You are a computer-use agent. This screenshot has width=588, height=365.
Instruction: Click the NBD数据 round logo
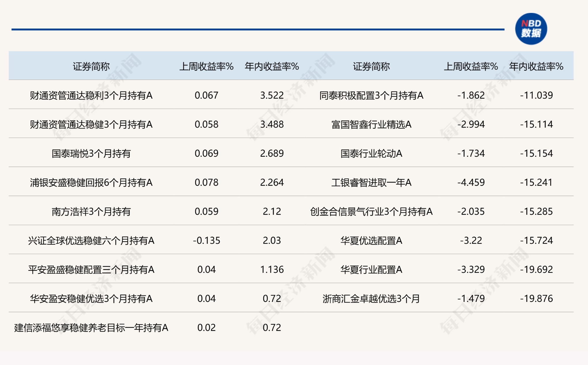coord(531,29)
